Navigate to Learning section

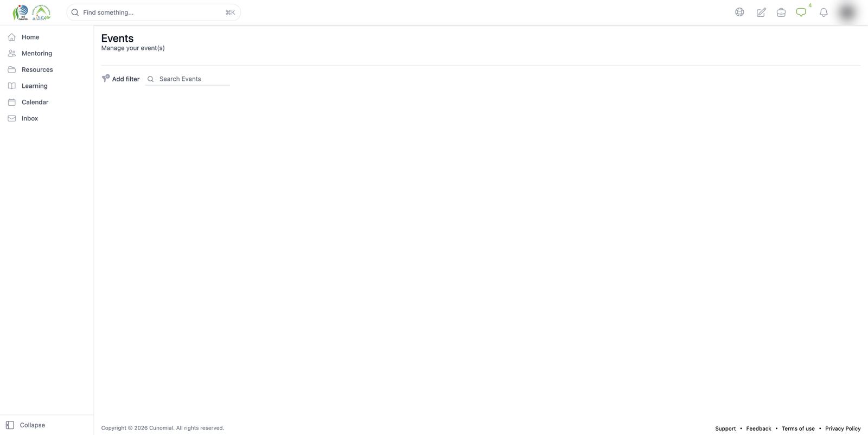[x=35, y=86]
